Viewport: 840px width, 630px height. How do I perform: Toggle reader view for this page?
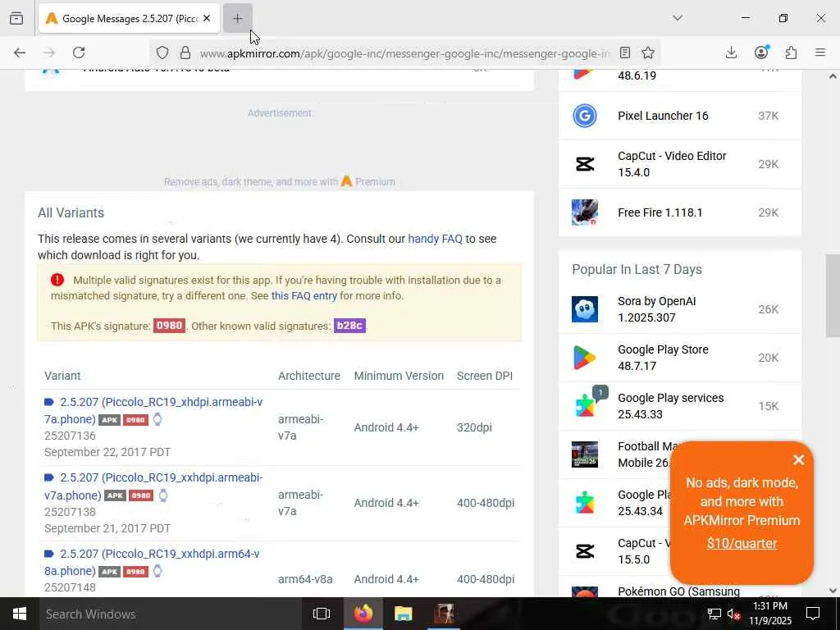pos(624,52)
